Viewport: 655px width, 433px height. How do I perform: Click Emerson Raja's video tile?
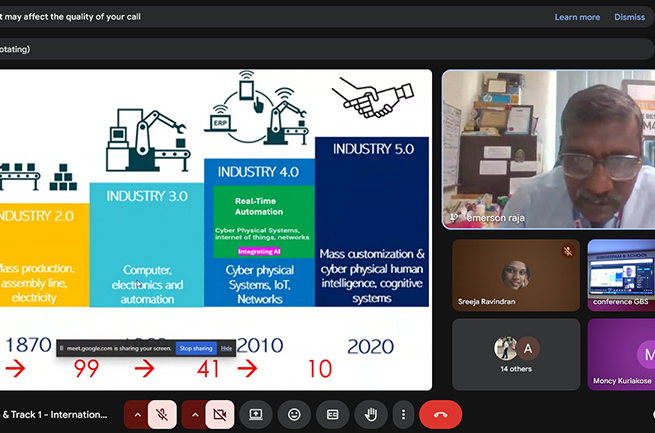pos(548,148)
